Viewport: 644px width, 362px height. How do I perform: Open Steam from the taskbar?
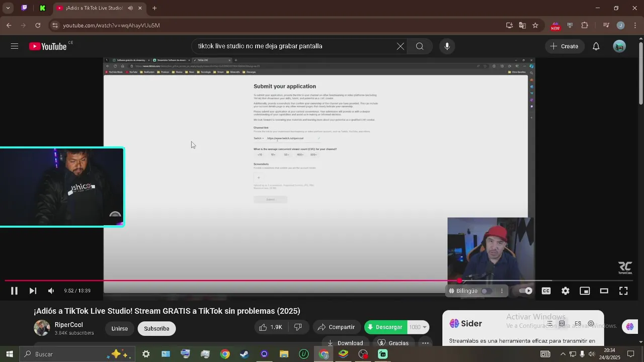coord(245,354)
